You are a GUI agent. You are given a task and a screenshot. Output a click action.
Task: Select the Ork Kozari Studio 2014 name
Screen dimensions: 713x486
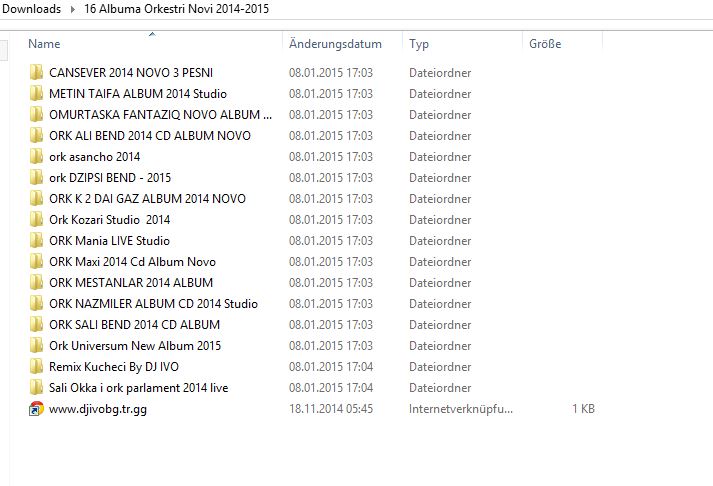point(110,219)
